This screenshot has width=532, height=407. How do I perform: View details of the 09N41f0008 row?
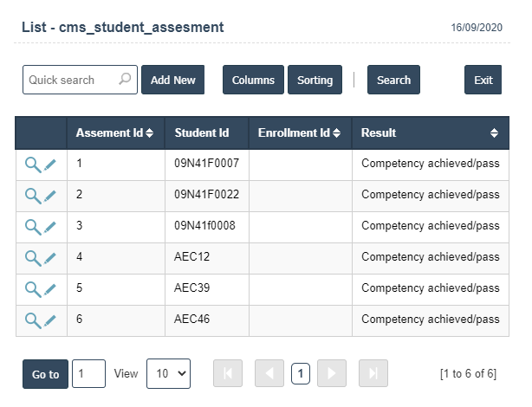32,226
